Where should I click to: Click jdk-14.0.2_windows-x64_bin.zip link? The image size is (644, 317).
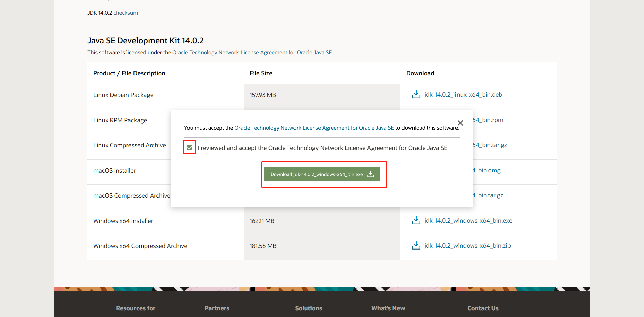(468, 246)
